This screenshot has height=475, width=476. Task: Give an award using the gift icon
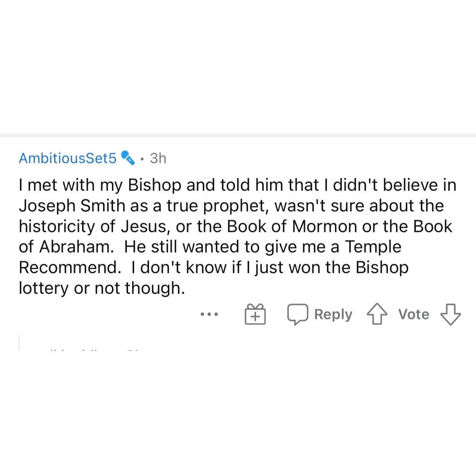click(x=255, y=314)
